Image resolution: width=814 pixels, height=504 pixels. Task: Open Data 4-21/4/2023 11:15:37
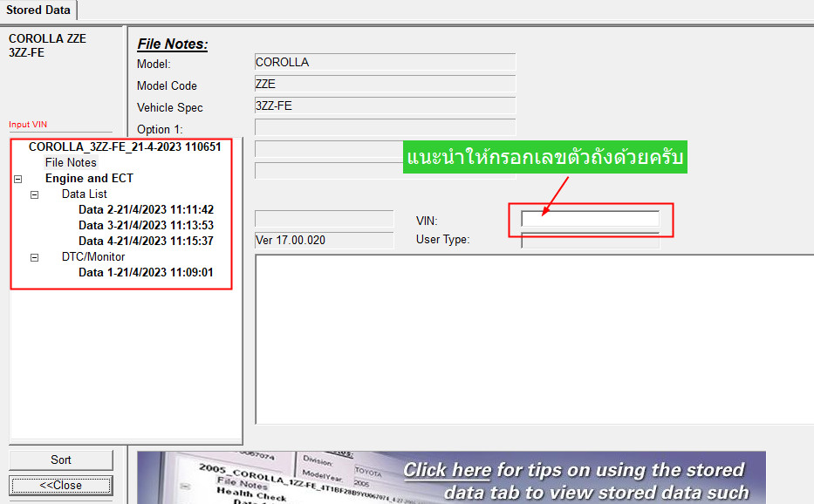click(146, 241)
